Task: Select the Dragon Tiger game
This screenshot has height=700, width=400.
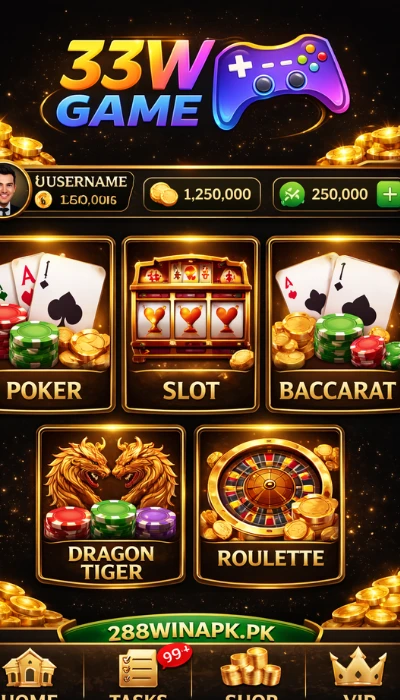Action: coord(111,506)
